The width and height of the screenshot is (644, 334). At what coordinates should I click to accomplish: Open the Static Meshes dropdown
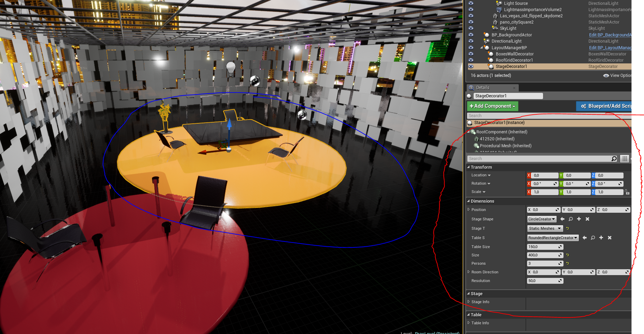click(x=545, y=228)
